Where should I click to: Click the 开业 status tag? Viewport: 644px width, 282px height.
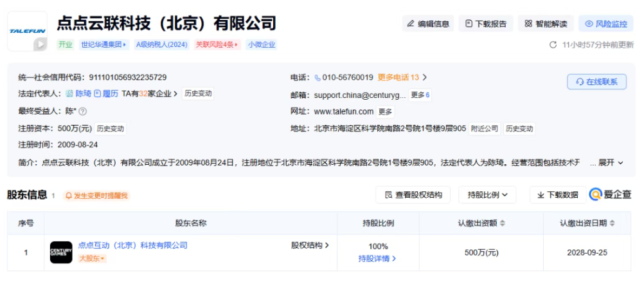pyautogui.click(x=66, y=44)
